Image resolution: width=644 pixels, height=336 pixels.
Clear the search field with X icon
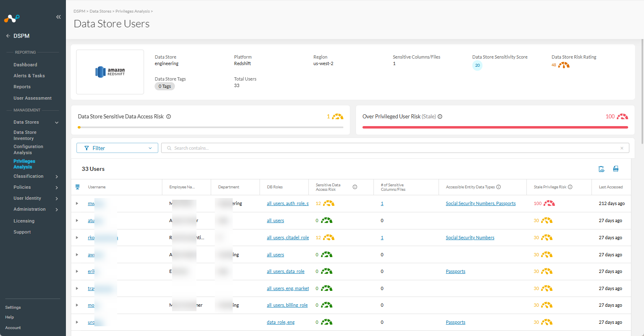622,148
